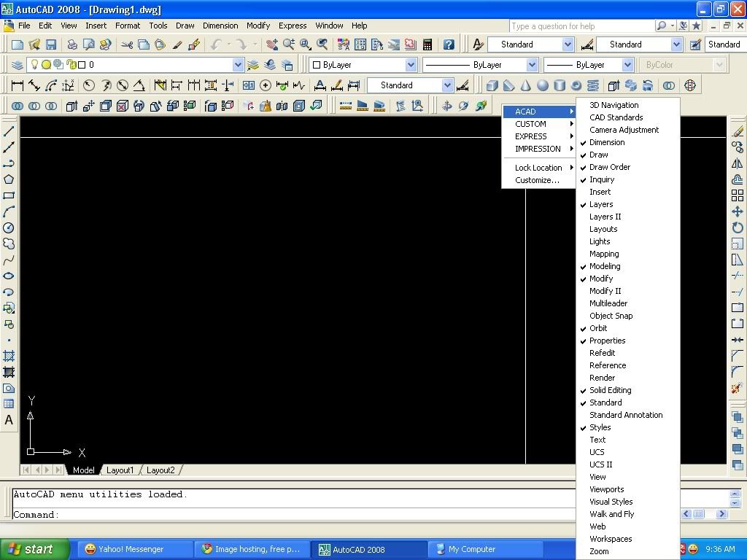Screen dimensions: 747x560
Task: Select the Line tool in Draw toolbar
Action: 9,131
